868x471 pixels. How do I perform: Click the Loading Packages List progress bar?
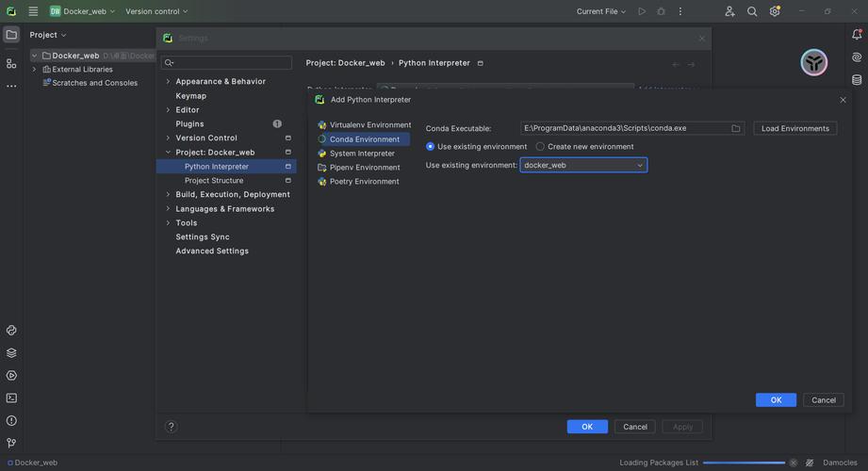coord(744,463)
